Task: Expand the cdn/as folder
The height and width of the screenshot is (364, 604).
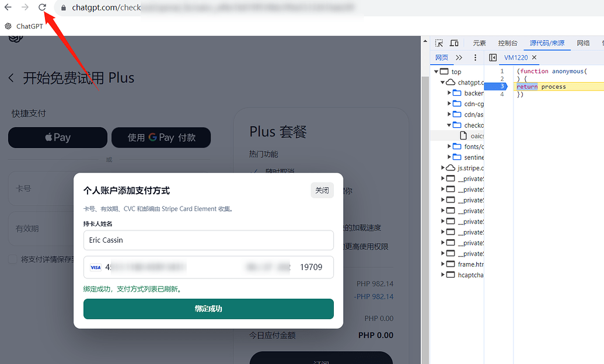Action: pos(449,114)
